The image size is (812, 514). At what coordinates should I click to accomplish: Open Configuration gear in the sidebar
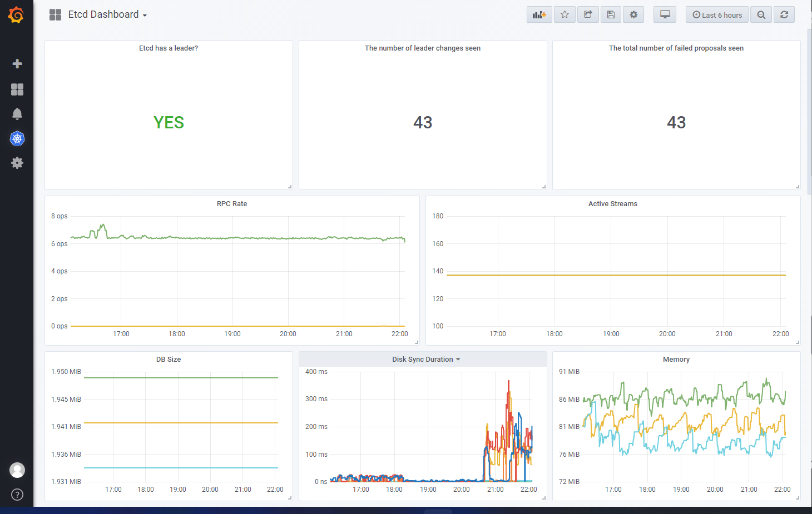(17, 163)
